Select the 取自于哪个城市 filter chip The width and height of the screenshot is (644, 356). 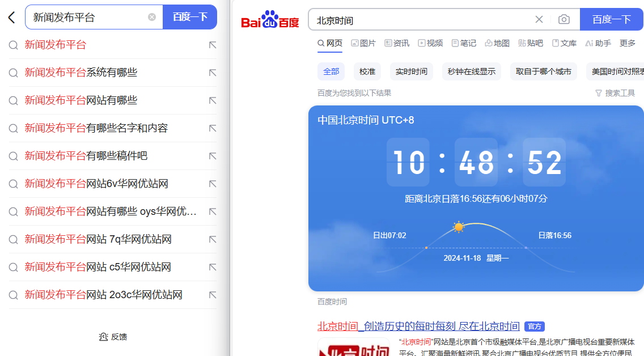pos(543,71)
